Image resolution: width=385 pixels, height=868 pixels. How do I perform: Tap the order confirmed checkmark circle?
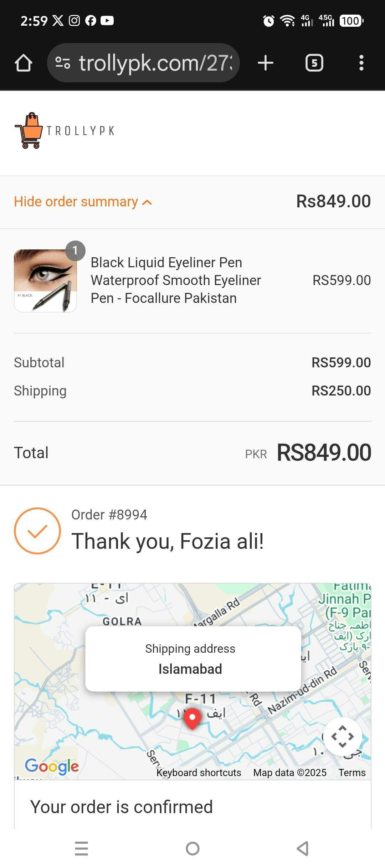(x=37, y=531)
